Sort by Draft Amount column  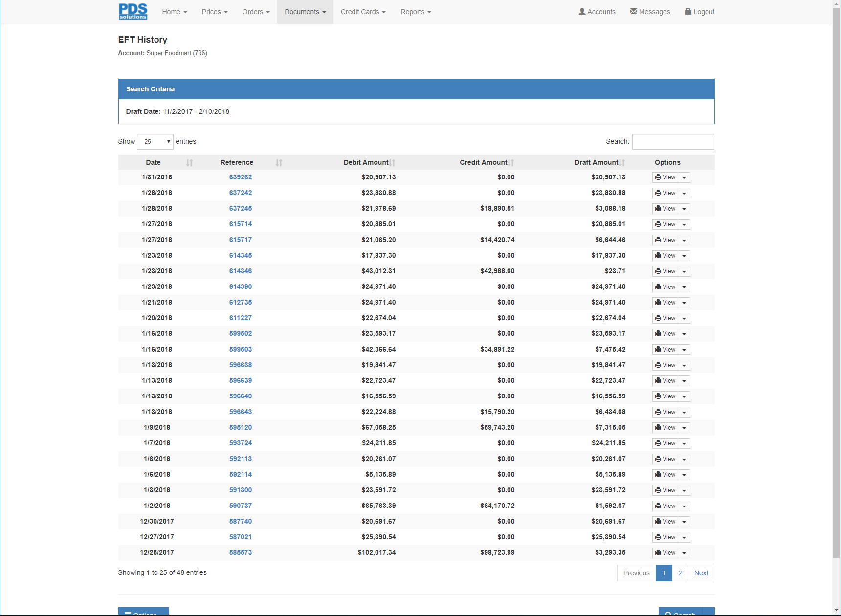pos(596,162)
